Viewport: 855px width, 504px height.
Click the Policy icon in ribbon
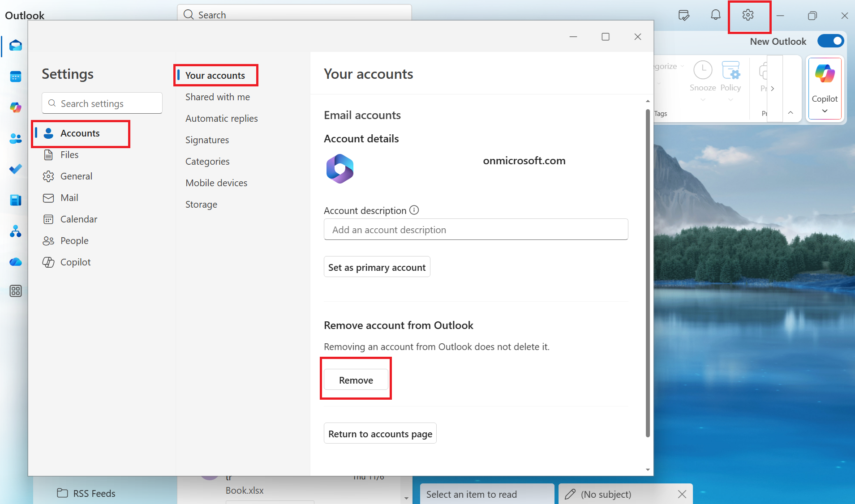point(730,70)
